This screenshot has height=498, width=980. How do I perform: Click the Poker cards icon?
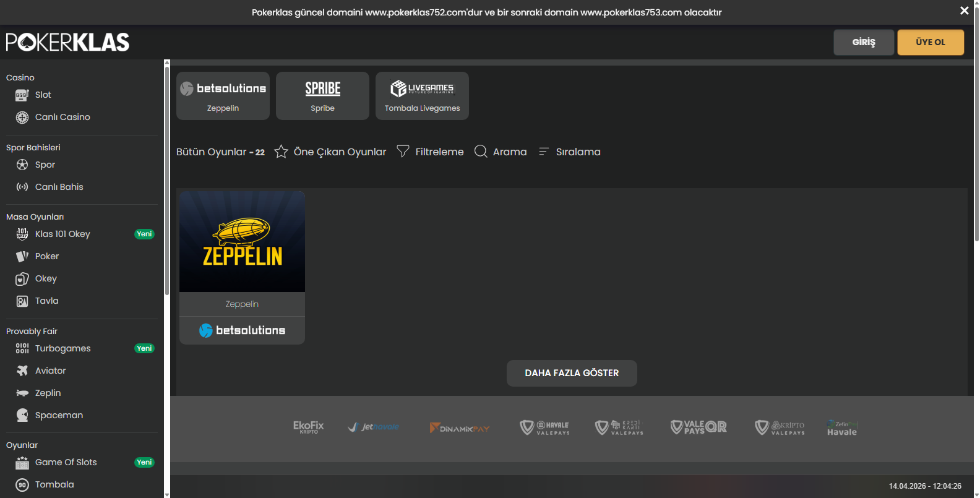[22, 256]
